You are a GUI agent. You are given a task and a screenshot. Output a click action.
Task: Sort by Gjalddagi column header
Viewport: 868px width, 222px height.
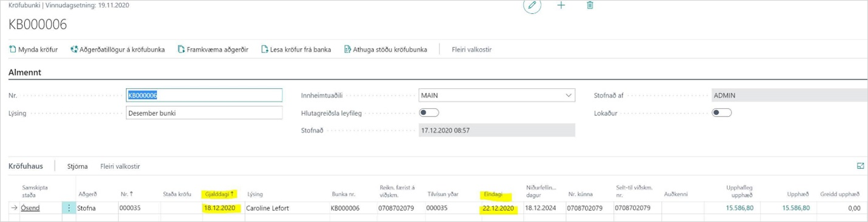[x=219, y=194]
